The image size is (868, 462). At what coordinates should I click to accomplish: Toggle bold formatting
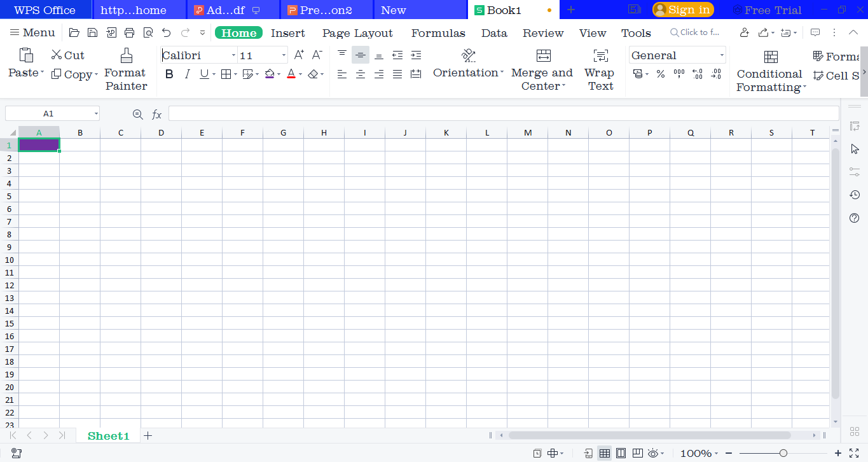[169, 74]
